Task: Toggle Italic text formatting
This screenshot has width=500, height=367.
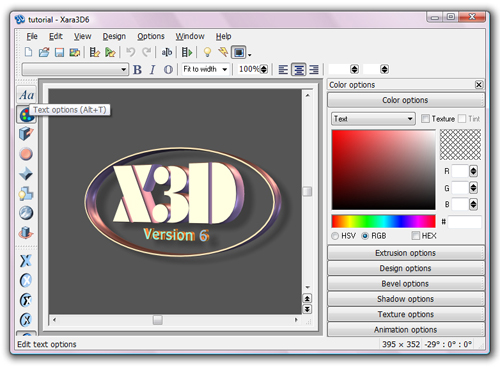Action: click(x=152, y=69)
